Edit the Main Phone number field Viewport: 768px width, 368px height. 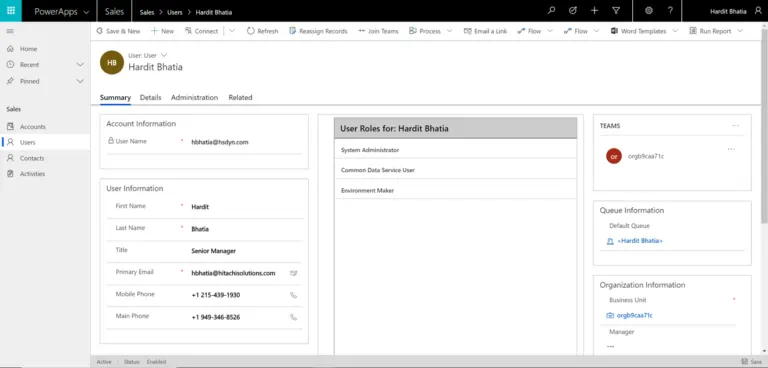click(216, 317)
